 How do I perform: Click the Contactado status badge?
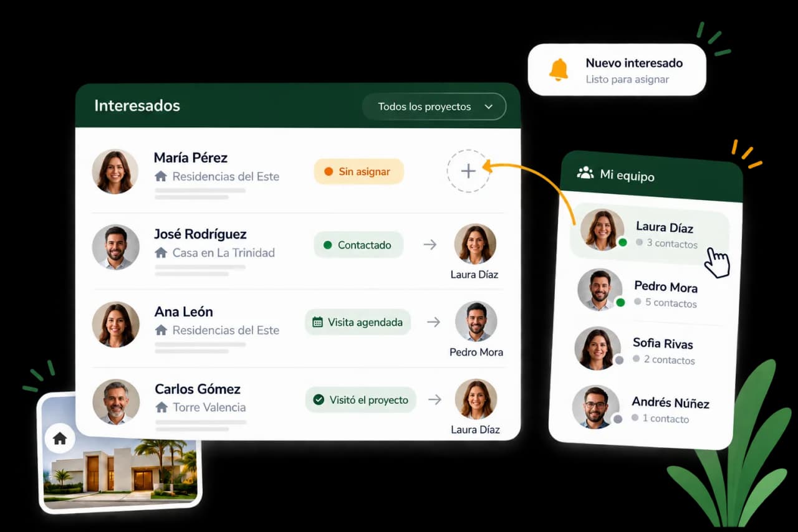(x=358, y=245)
